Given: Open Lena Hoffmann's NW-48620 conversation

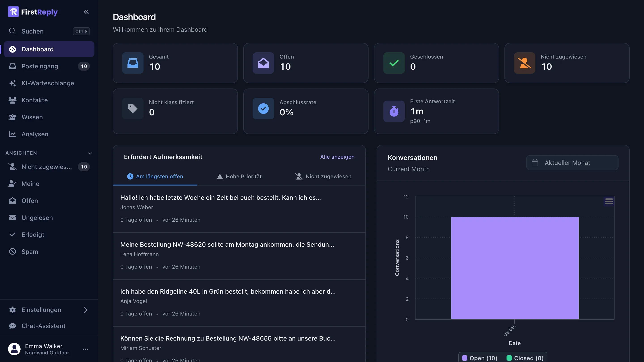Looking at the screenshot, I should click(x=239, y=256).
